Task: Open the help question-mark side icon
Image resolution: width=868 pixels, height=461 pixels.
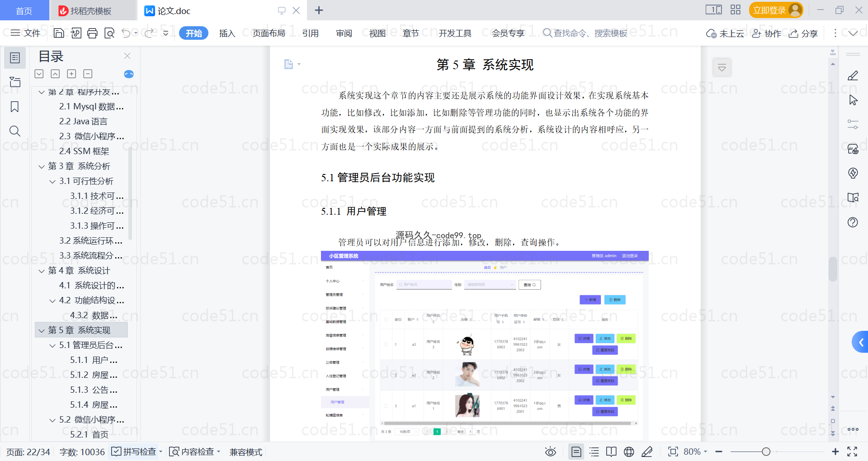Action: [853, 222]
